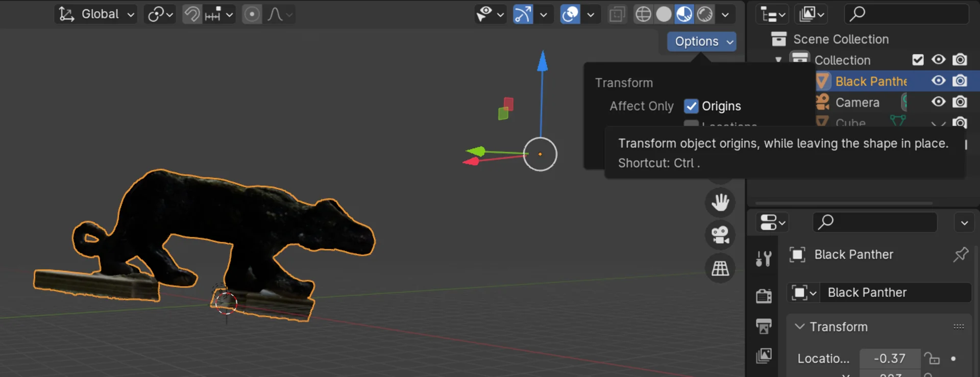
Task: Select wireframe viewport shading mode
Action: 643,14
